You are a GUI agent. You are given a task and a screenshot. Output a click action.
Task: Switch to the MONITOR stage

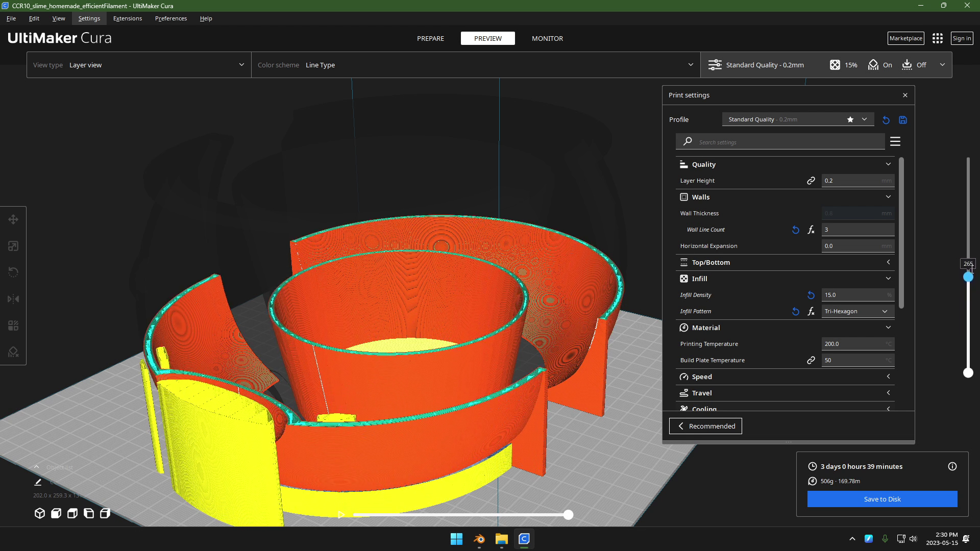click(x=547, y=38)
